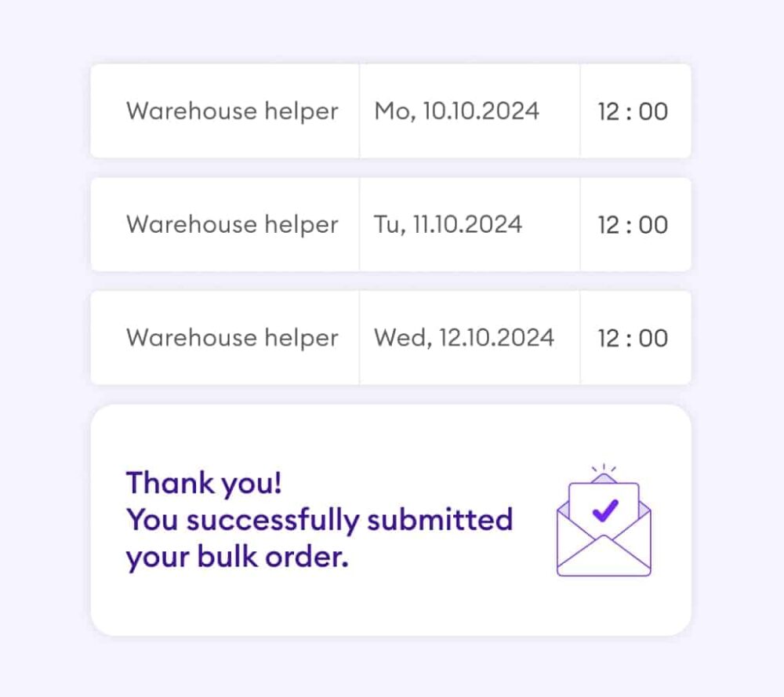The width and height of the screenshot is (784, 697).
Task: Click the minutes value in the Wednesday row
Action: [x=653, y=338]
